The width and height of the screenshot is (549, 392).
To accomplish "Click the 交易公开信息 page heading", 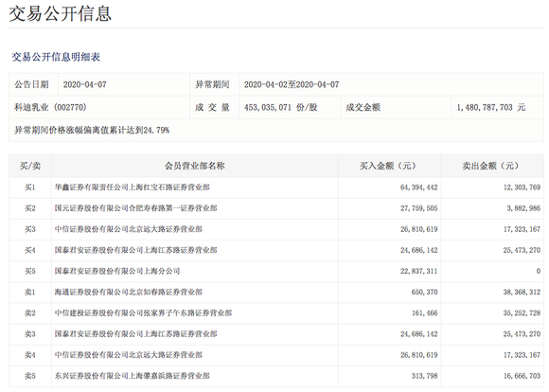I will (60, 14).
